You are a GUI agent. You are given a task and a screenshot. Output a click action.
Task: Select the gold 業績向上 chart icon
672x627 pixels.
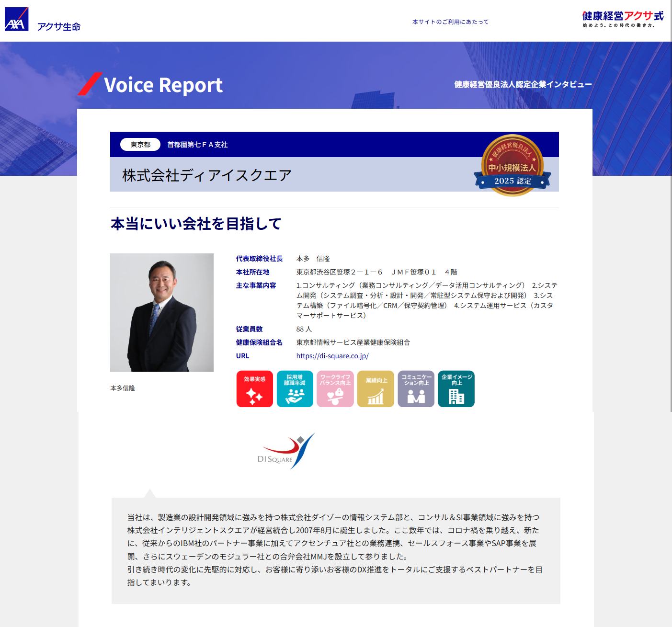click(376, 389)
